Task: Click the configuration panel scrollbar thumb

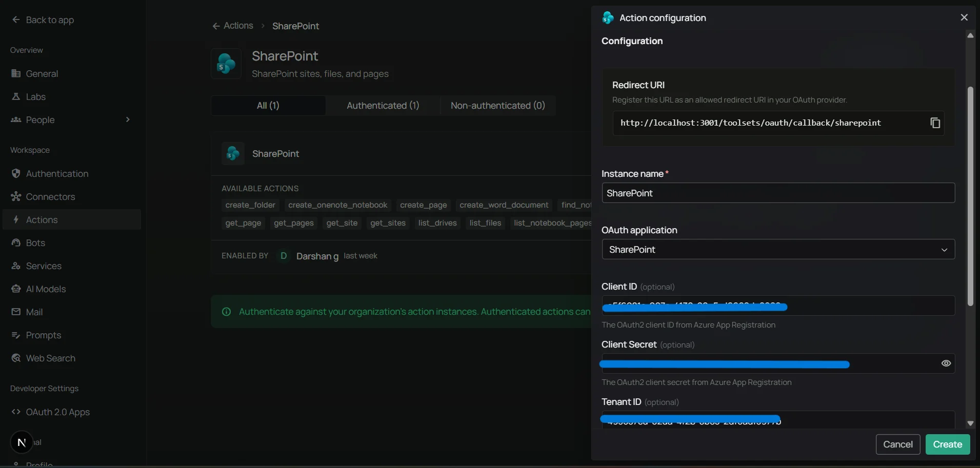Action: tap(970, 196)
